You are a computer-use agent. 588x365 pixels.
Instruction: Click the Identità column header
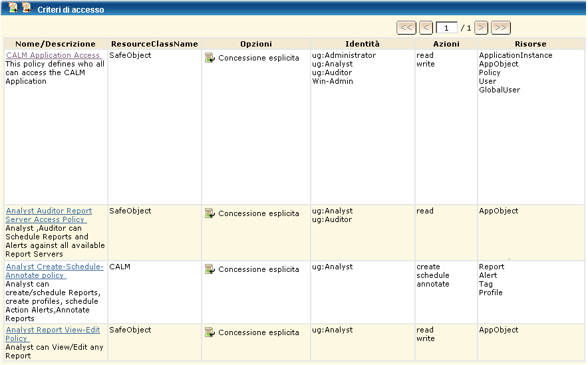[363, 44]
